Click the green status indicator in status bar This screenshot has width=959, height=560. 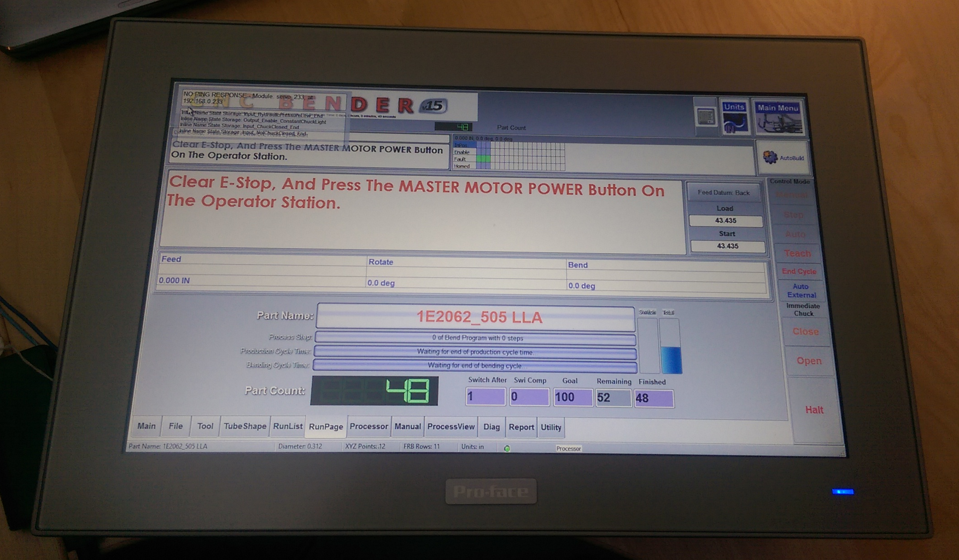pyautogui.click(x=507, y=448)
